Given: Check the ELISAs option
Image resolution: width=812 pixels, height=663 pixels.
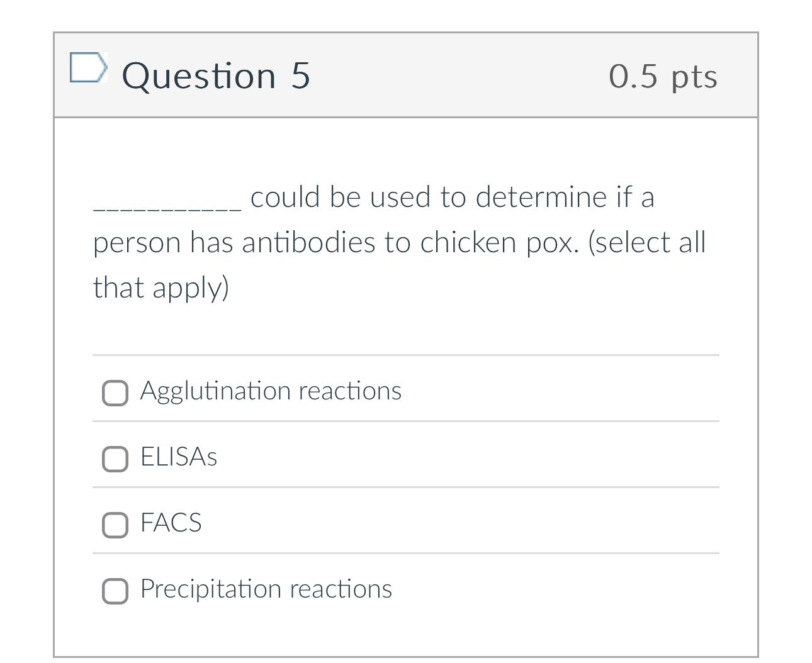Looking at the screenshot, I should click(115, 459).
